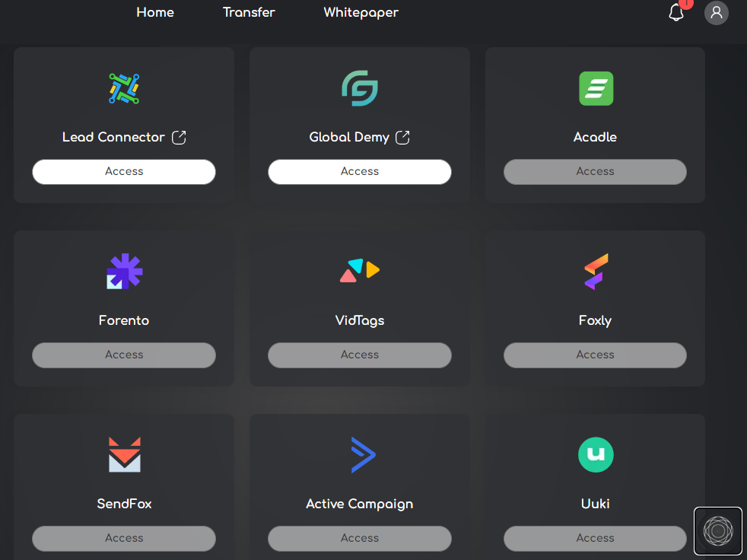Click the VidTags Access button
This screenshot has width=747, height=560.
(x=360, y=355)
